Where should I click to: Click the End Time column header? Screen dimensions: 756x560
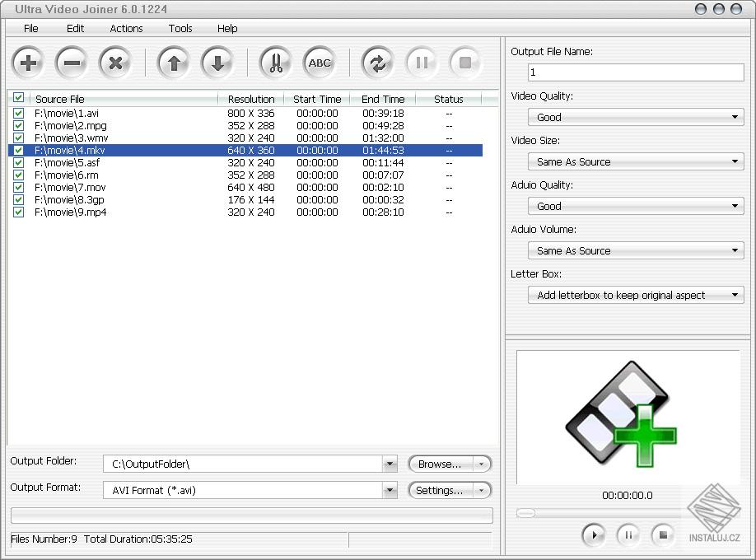click(x=383, y=99)
